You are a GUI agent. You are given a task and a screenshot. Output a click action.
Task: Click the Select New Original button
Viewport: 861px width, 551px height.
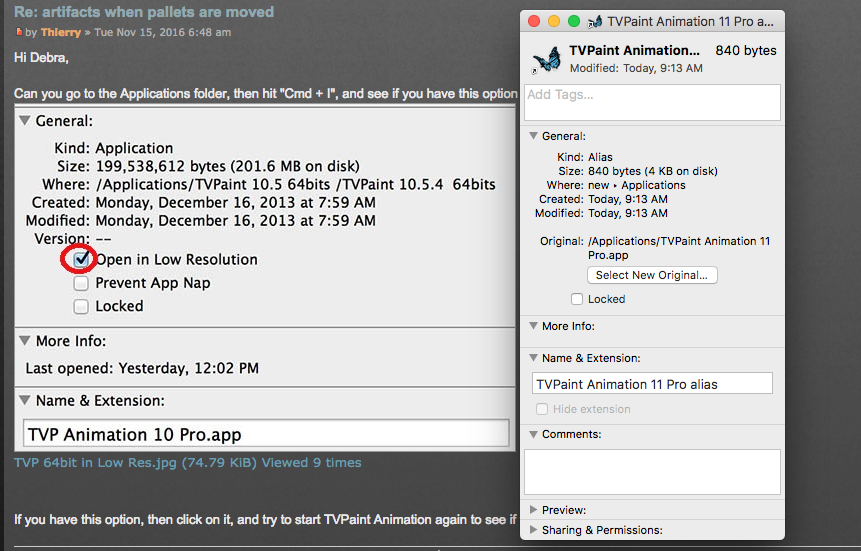(x=652, y=275)
